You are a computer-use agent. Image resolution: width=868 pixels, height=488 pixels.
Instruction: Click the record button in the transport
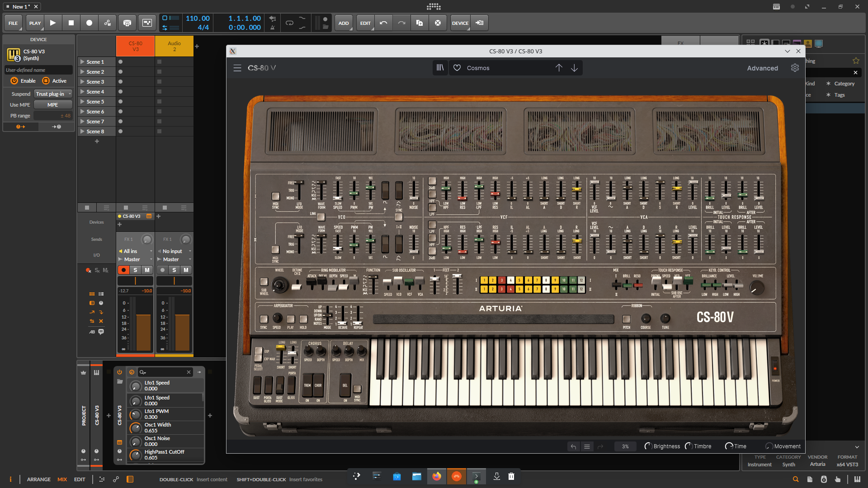click(x=89, y=23)
